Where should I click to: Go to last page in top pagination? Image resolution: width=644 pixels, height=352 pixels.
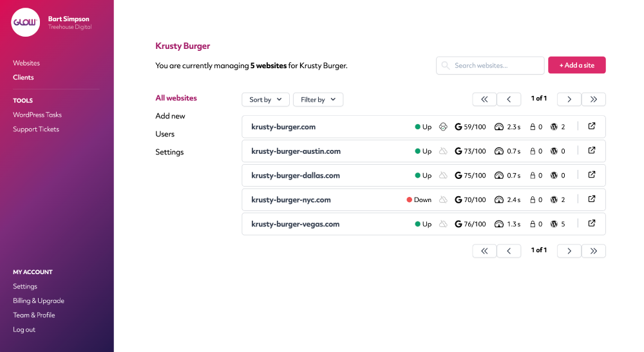coord(594,99)
